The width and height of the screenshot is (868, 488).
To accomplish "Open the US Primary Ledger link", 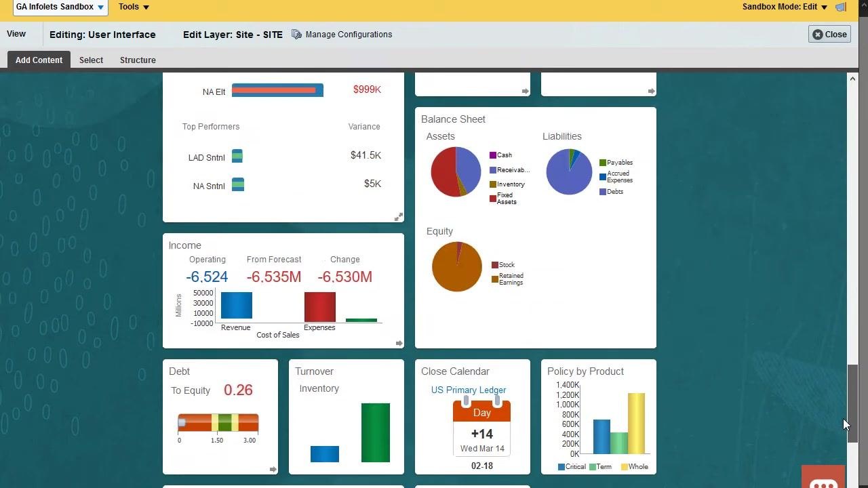I will click(468, 390).
